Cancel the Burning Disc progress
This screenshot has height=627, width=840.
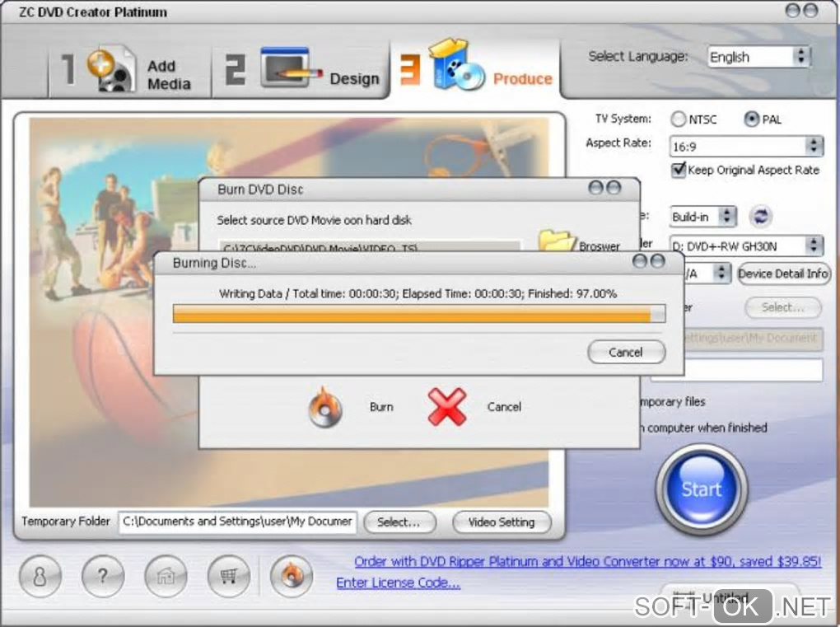coord(626,352)
